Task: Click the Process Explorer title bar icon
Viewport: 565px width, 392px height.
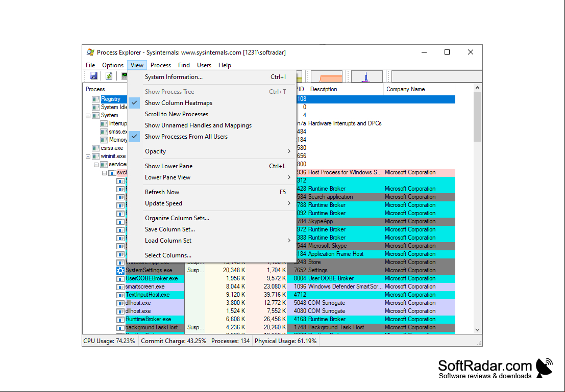Action: point(90,52)
